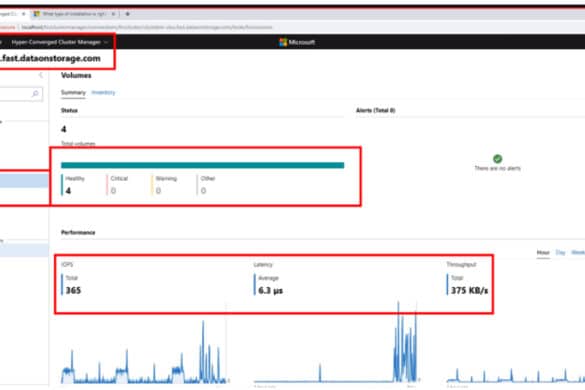585x390 pixels.
Task: Click the magnifier search icon in sidebar
Action: click(x=35, y=93)
